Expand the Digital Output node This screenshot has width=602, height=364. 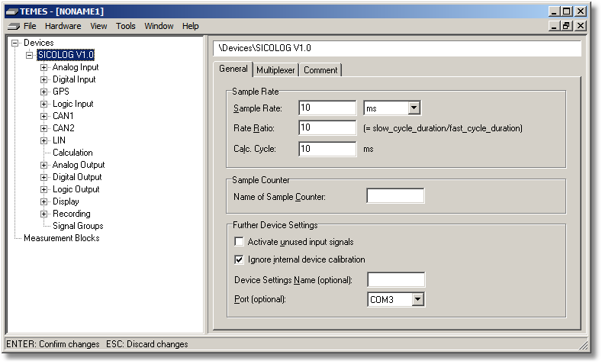click(x=44, y=177)
